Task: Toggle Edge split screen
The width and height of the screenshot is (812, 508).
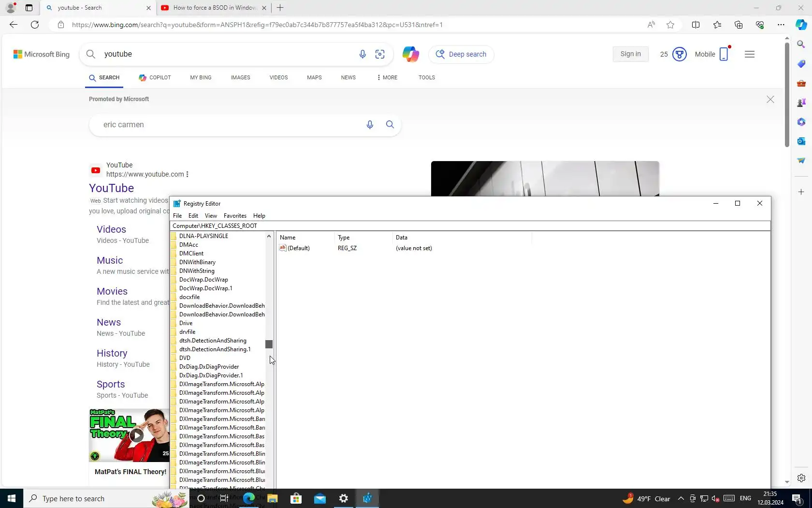Action: coord(696,25)
